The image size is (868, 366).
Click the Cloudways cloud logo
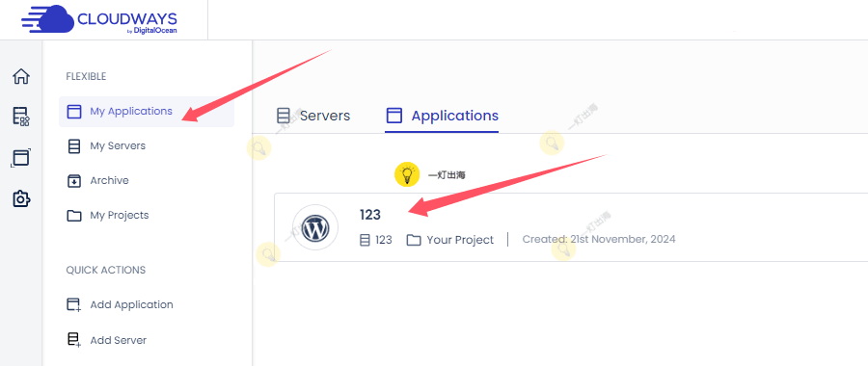(48, 20)
